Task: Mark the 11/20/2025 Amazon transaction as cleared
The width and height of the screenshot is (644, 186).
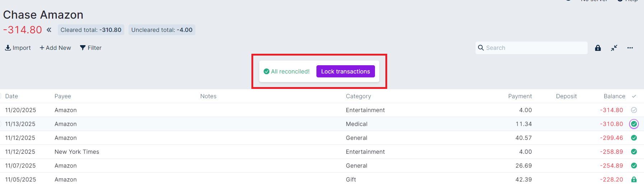Action: pos(634,110)
